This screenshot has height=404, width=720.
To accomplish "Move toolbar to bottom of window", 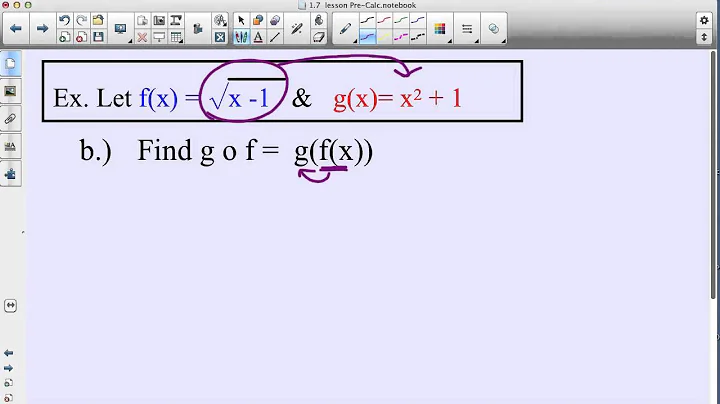I will pyautogui.click(x=704, y=37).
